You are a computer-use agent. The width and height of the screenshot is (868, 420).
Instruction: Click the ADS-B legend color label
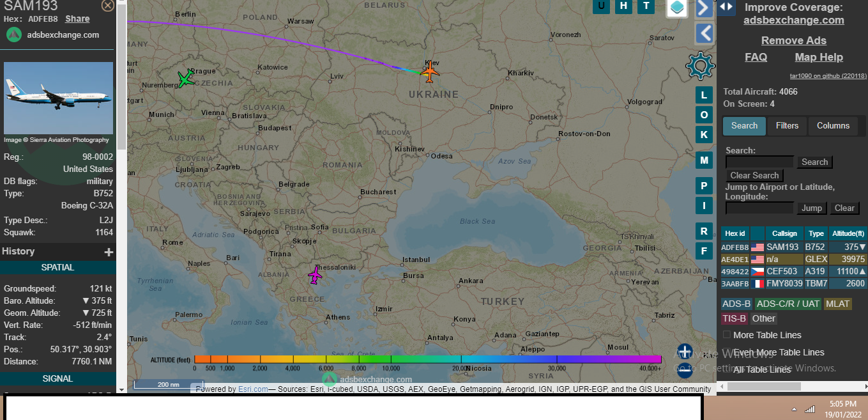(x=736, y=304)
